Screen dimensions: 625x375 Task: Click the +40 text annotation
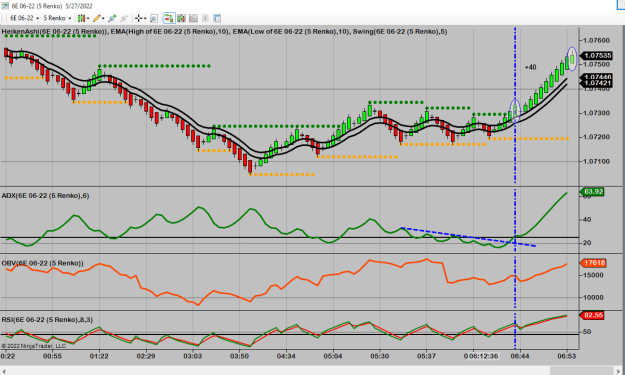[x=530, y=67]
